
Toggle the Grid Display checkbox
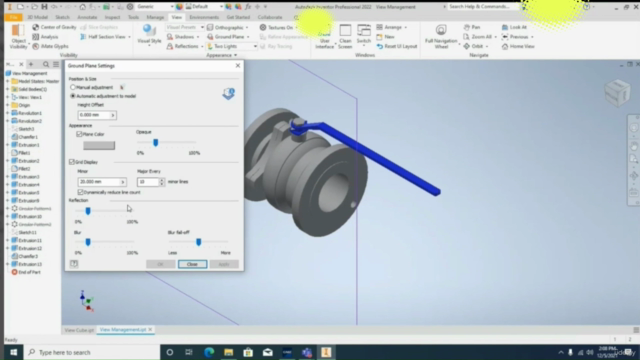72,162
